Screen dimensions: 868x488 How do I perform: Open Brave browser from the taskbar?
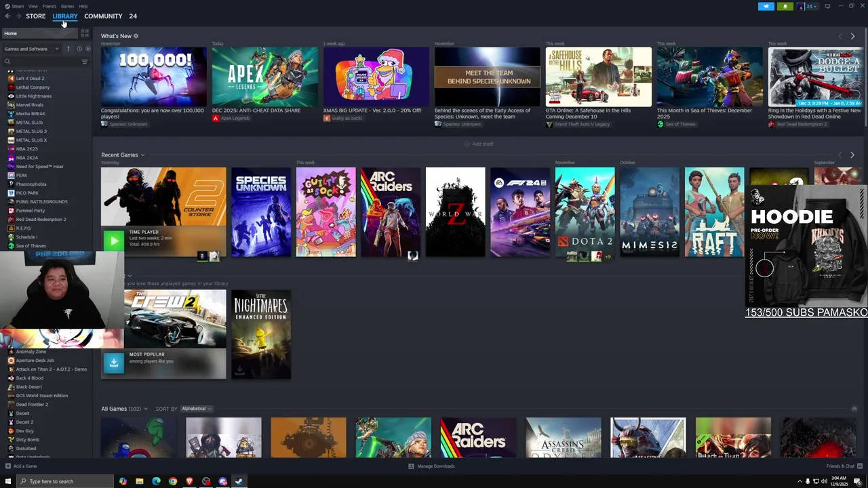[189, 481]
